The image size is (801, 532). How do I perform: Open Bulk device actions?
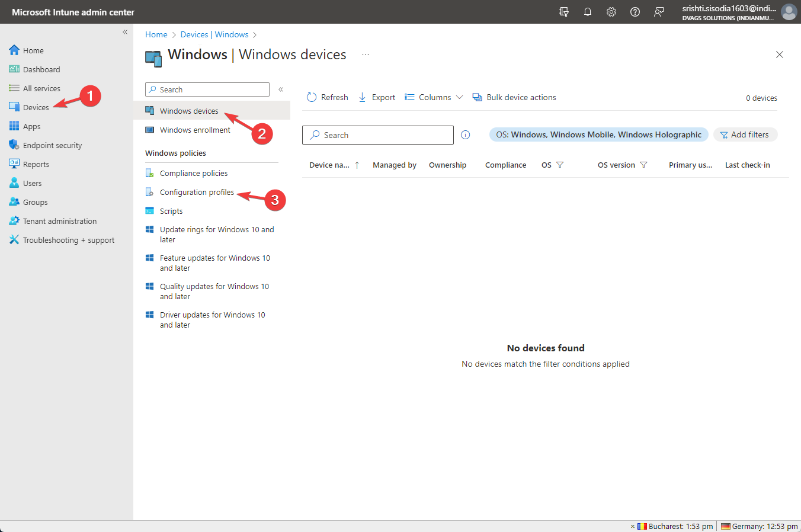(x=514, y=97)
